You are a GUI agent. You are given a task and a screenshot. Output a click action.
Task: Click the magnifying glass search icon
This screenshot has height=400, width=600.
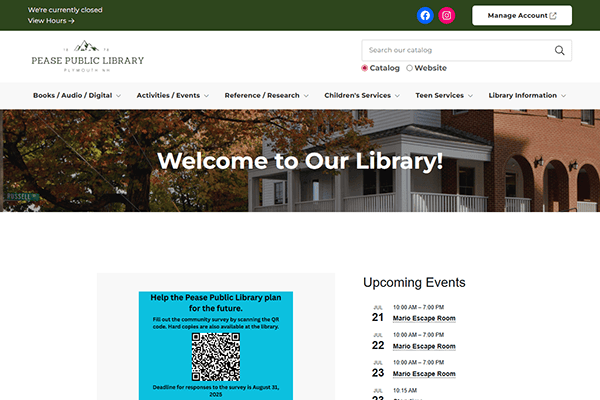pyautogui.click(x=559, y=50)
